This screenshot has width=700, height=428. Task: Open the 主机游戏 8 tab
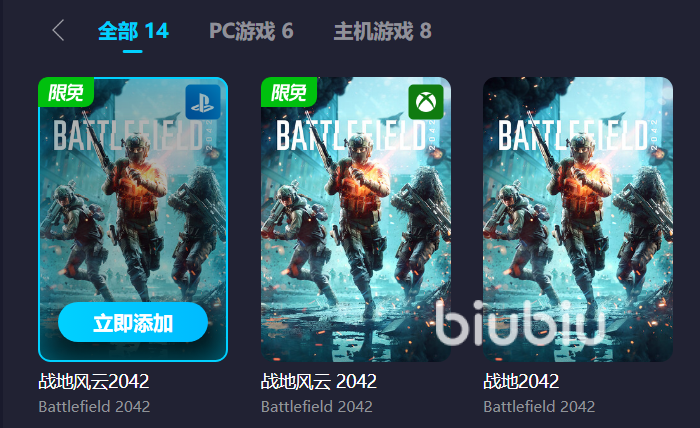[x=383, y=31]
